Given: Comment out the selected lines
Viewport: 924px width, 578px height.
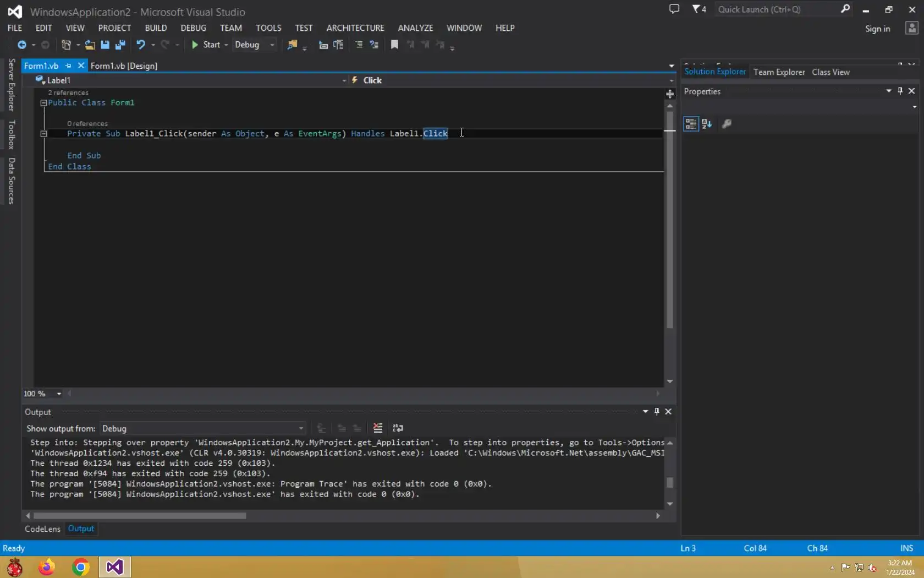Looking at the screenshot, I should 359,45.
